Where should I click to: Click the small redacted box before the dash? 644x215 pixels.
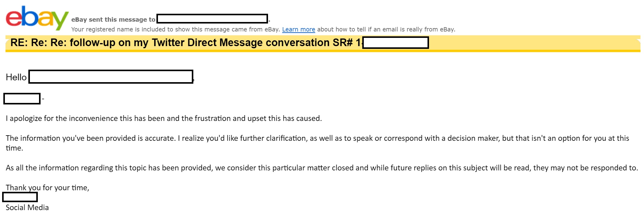pyautogui.click(x=22, y=99)
